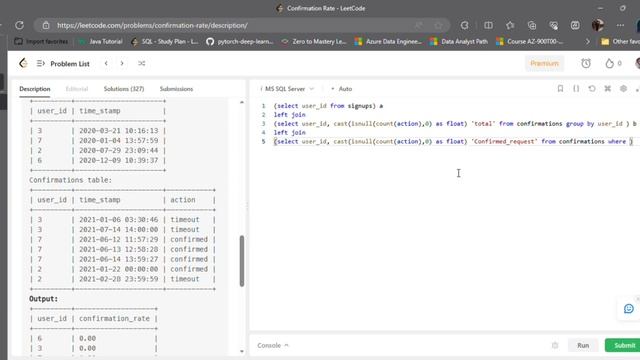This screenshot has width=640, height=360.
Task: Open SQL Study Plan bookmark
Action: pos(164,41)
